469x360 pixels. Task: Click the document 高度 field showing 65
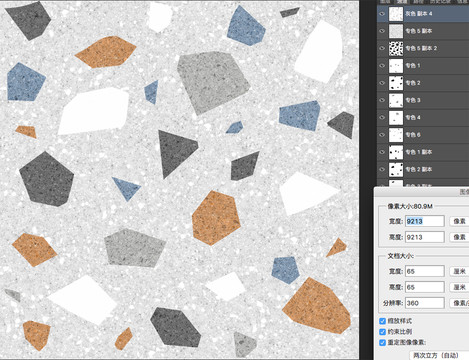[425, 287]
